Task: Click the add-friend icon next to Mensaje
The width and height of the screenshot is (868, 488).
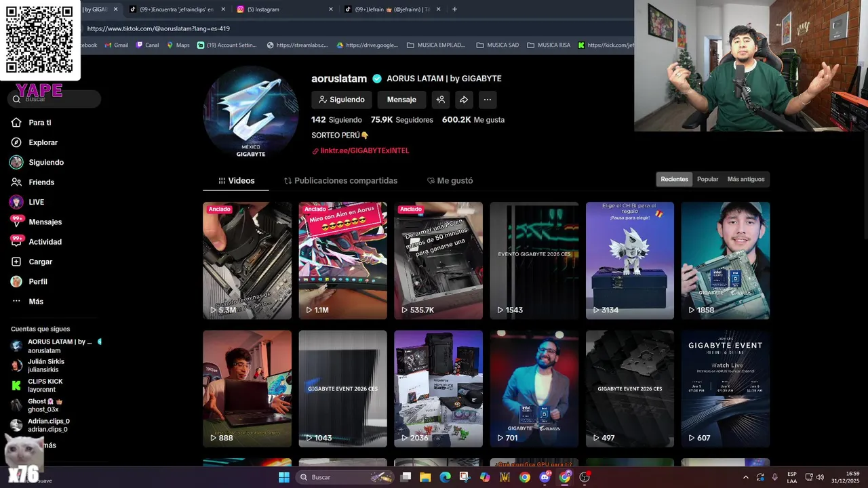Action: (x=440, y=100)
